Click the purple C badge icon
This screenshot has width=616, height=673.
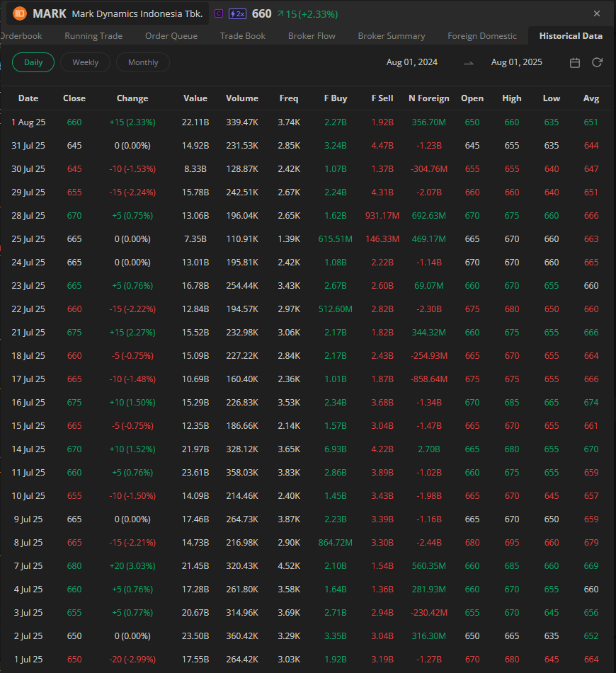click(219, 13)
